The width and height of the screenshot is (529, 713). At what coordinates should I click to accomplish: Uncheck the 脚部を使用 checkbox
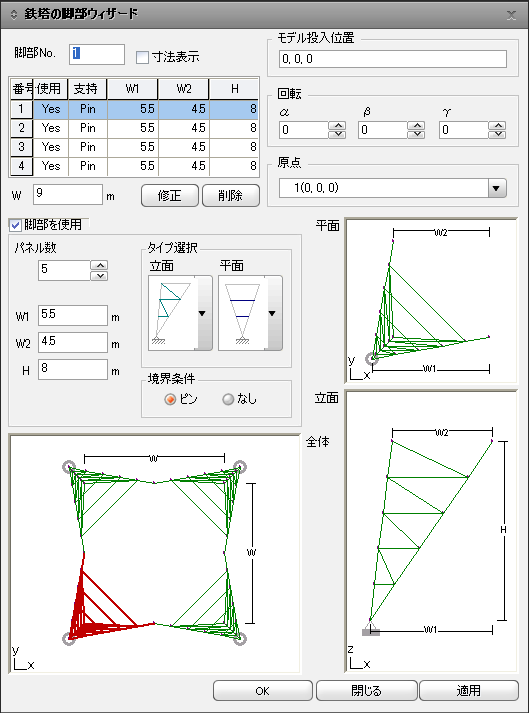coord(15,225)
